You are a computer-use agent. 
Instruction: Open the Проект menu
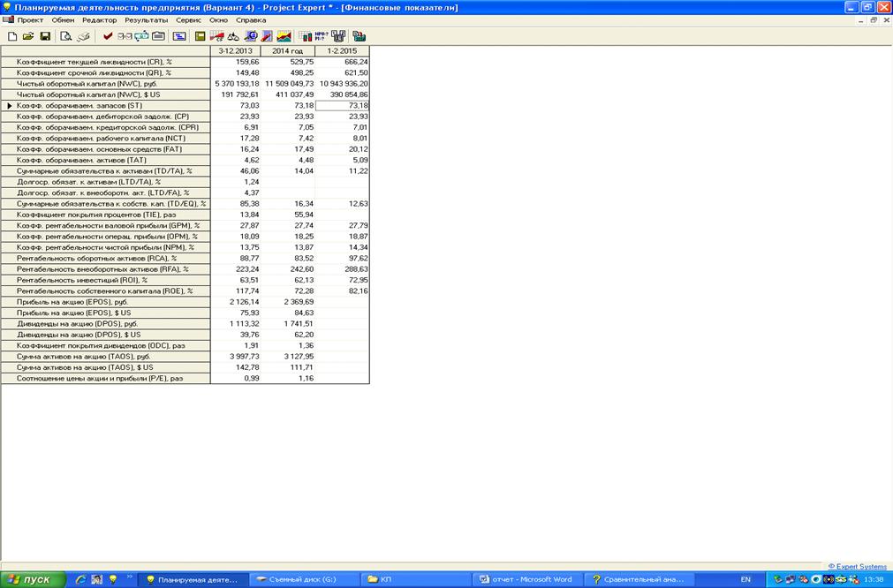pos(30,20)
